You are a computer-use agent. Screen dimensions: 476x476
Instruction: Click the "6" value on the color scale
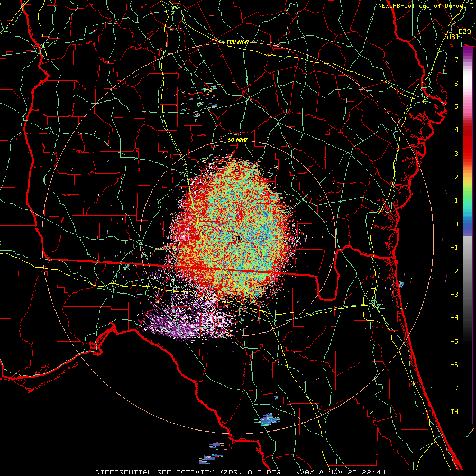tap(456, 83)
